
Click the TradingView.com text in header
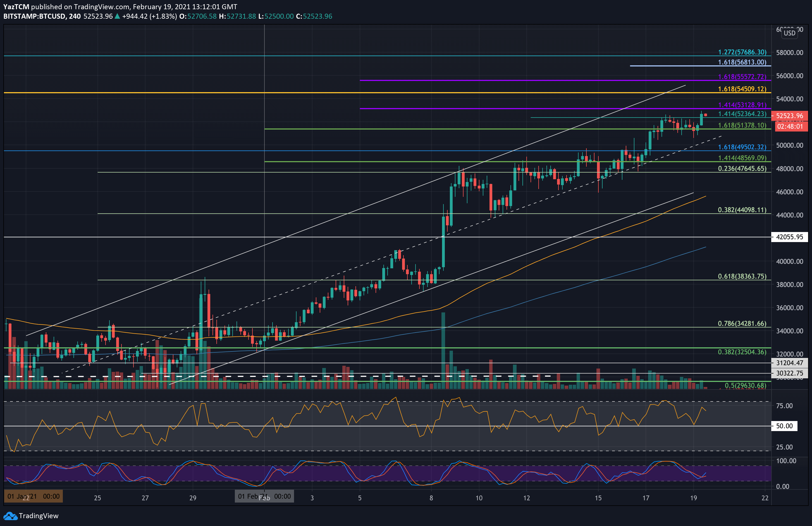[x=101, y=6]
